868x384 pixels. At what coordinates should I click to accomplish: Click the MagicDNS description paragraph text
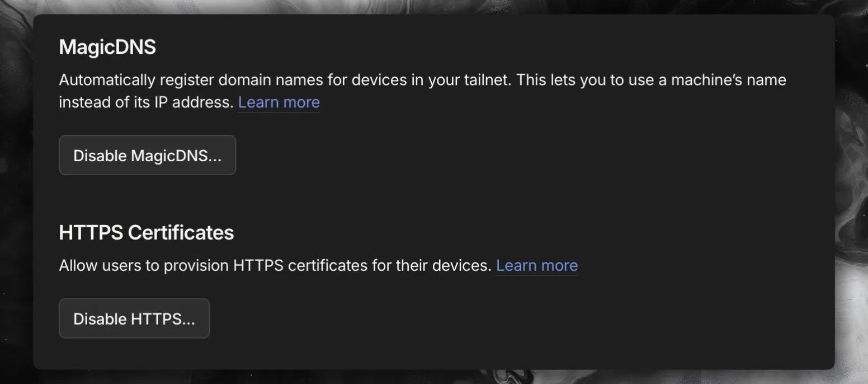(x=422, y=91)
